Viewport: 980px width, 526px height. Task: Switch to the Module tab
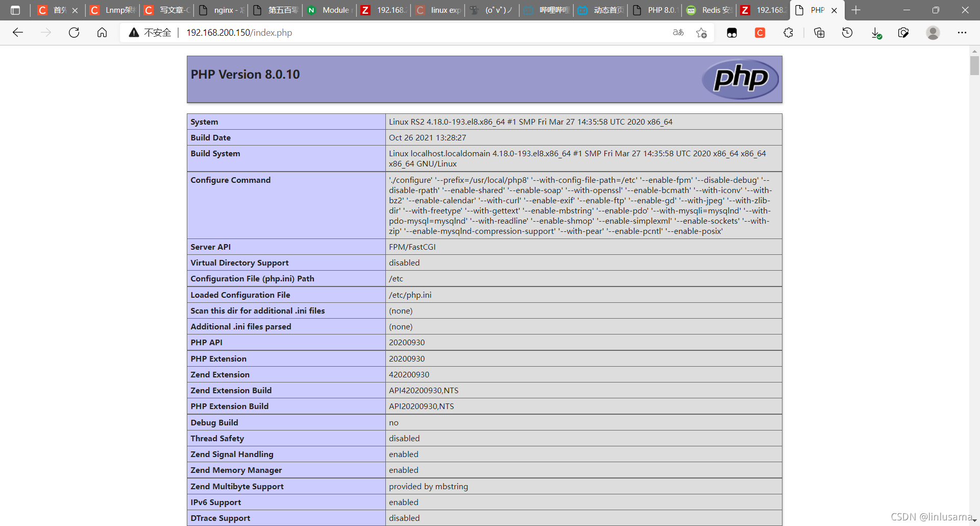pyautogui.click(x=329, y=10)
